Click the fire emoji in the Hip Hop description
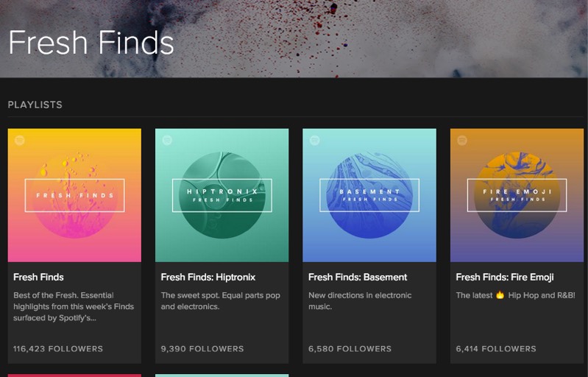Viewport: 588px width, 377px height. (500, 295)
